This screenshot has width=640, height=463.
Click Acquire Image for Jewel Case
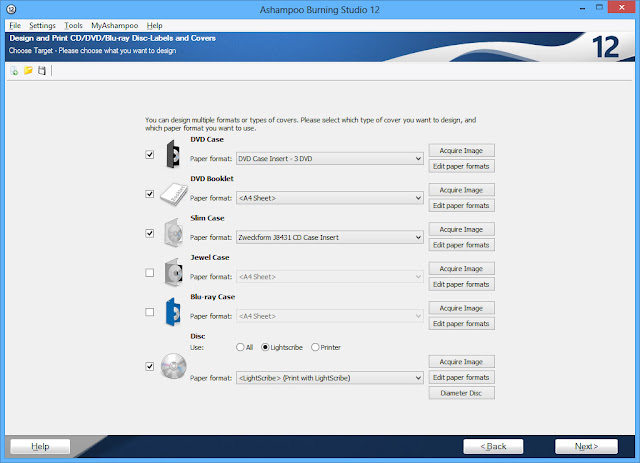tap(461, 268)
